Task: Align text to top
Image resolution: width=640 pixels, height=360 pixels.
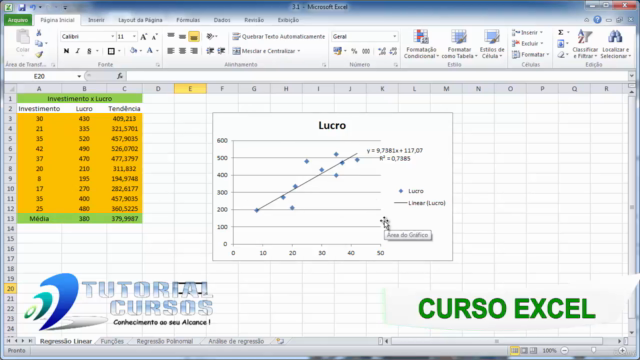Action: pos(171,36)
